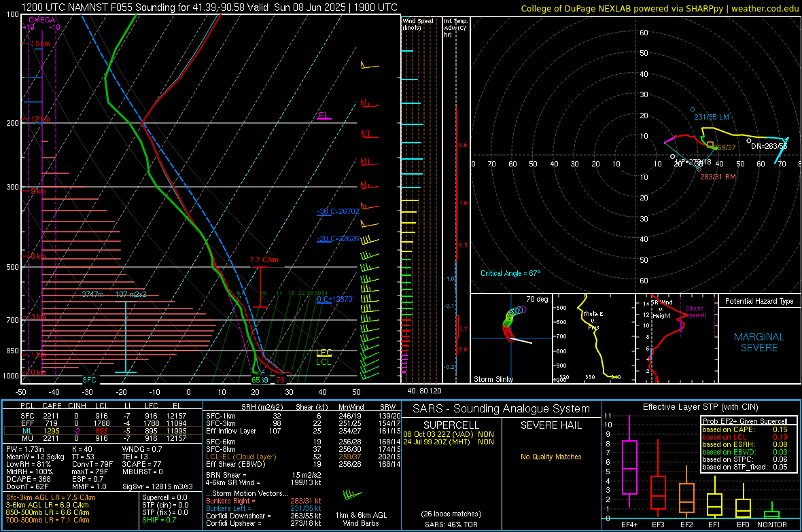Screen dimensions: 802x532
Task: Click the 'based on EBWD:' probability line
Action: tap(745, 452)
